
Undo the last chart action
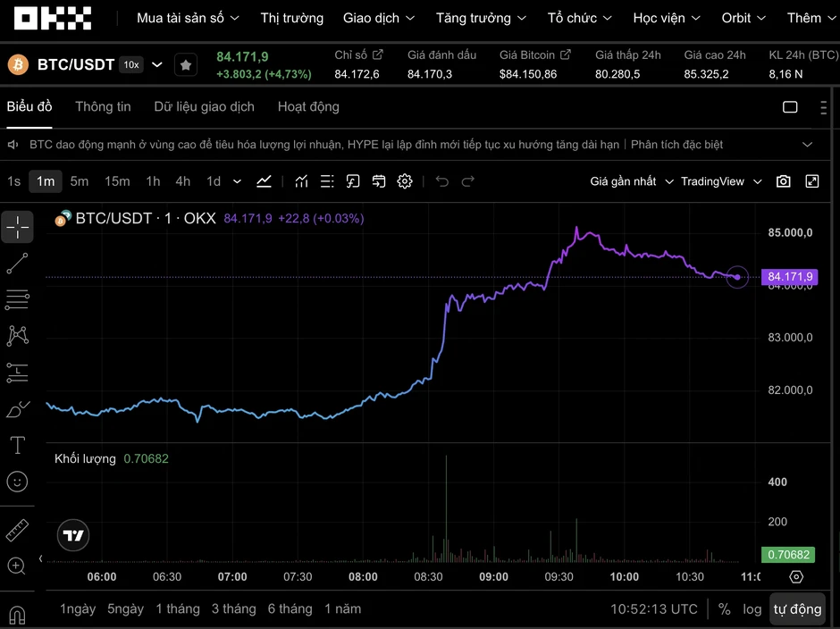click(x=442, y=181)
